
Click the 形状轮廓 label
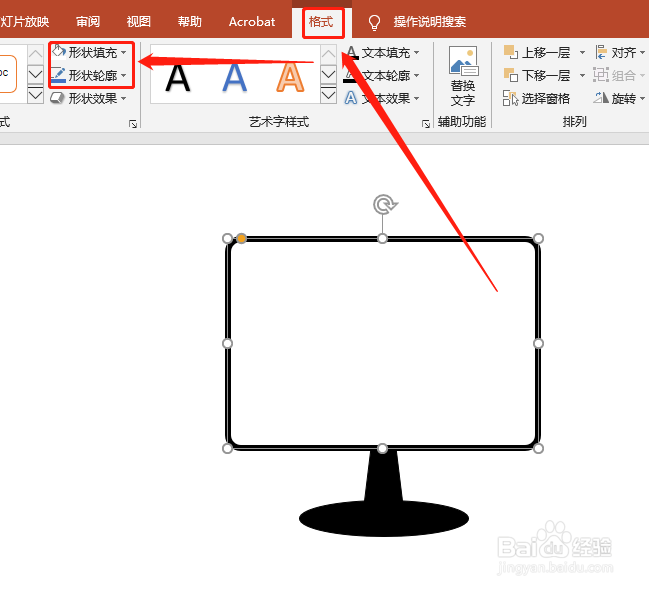pyautogui.click(x=93, y=75)
